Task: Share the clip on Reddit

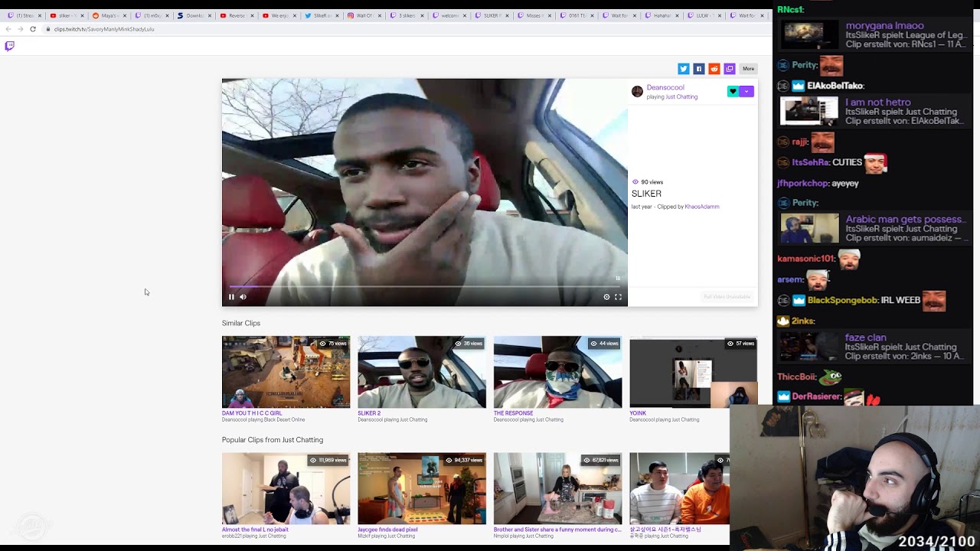Action: coord(714,69)
